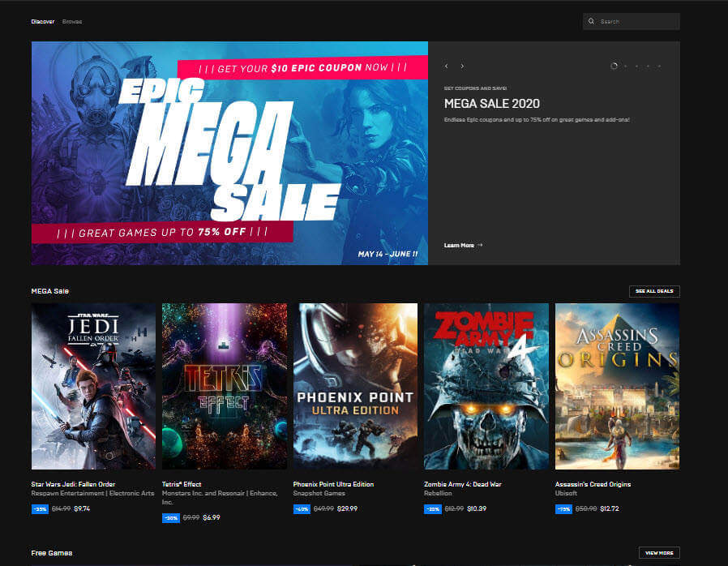Click the 'Star Wars Jedi: Fallen Order' title
Screen dimensions: 728x566
[73, 484]
